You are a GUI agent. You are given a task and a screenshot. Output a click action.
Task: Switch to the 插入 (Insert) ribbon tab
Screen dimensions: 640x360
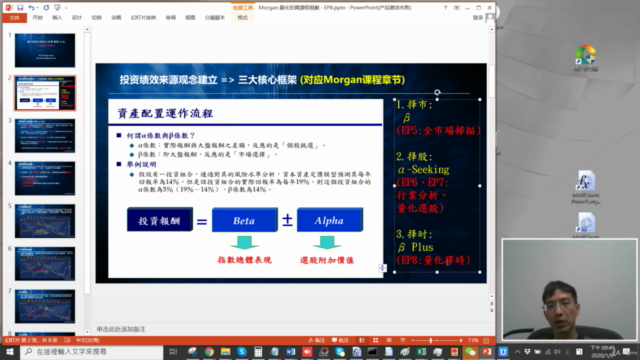coord(57,18)
